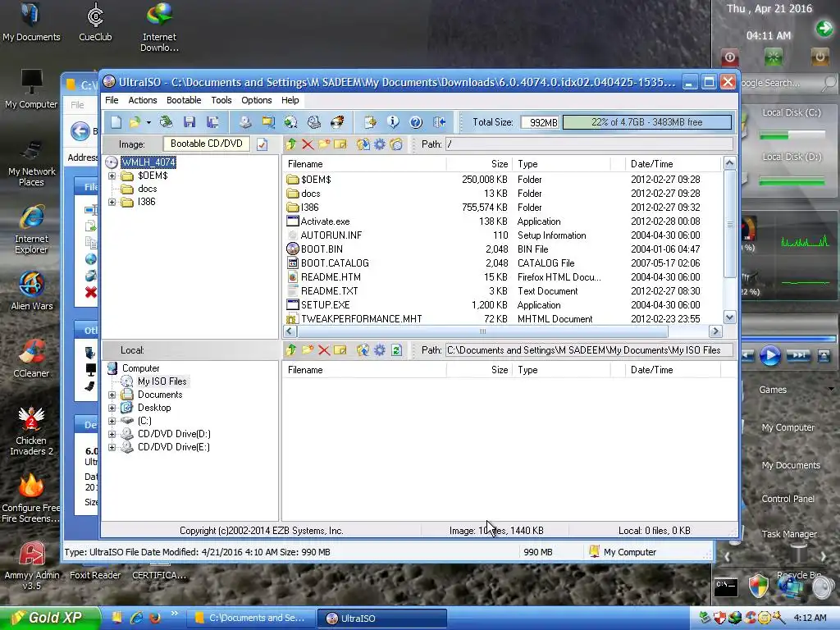Click the Help question mark icon
Viewport: 840px width, 630px height.
[x=416, y=122]
